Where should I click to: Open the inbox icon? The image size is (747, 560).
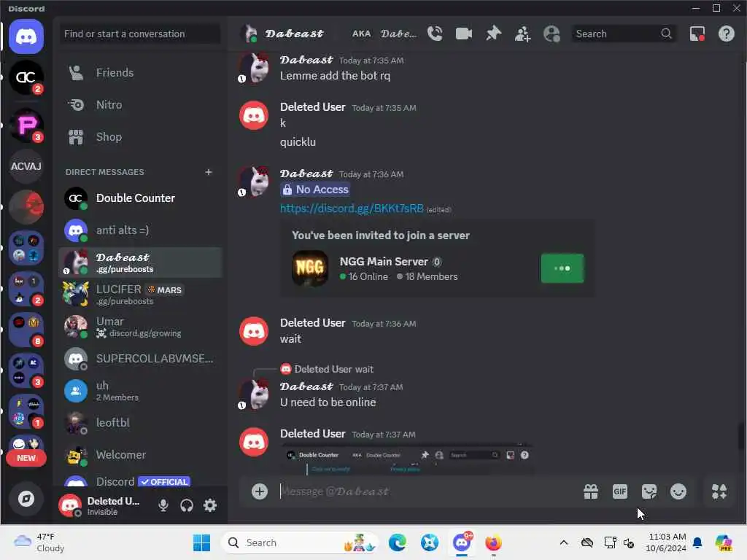click(697, 34)
